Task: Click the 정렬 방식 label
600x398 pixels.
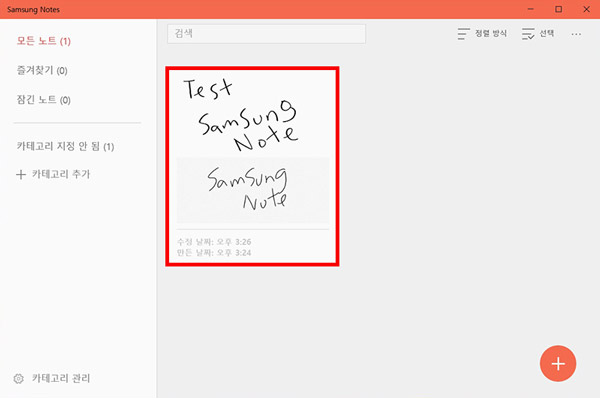Action: coord(491,34)
